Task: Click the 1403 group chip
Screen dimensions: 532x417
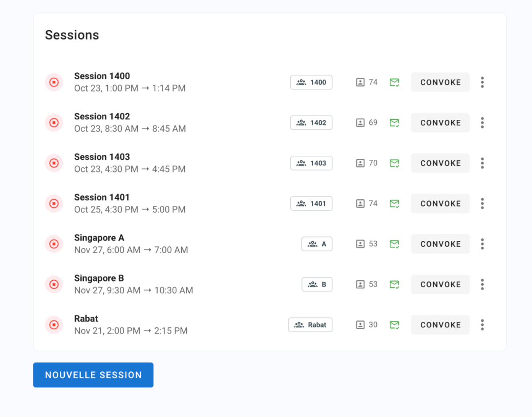Action: click(x=311, y=163)
